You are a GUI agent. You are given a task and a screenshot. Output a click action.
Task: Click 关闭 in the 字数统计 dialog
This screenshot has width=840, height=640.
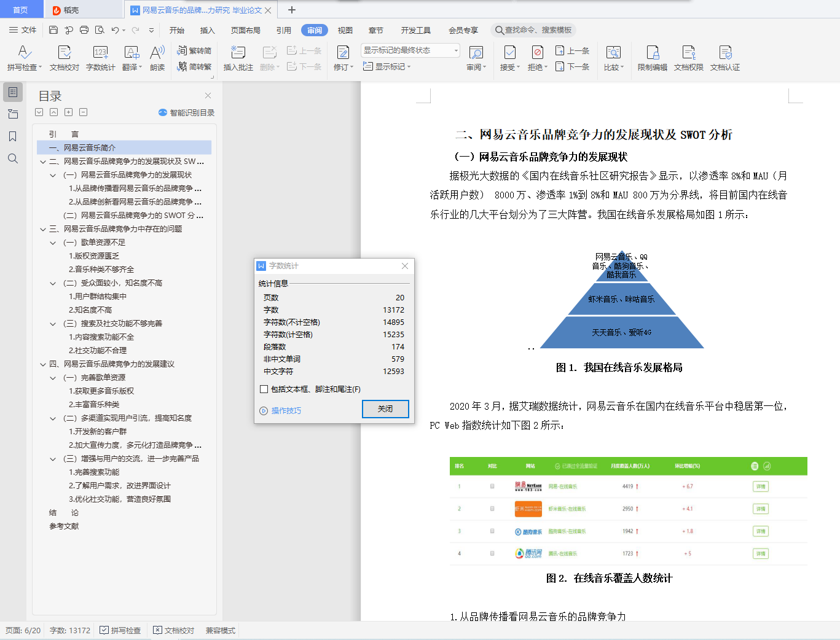[385, 409]
